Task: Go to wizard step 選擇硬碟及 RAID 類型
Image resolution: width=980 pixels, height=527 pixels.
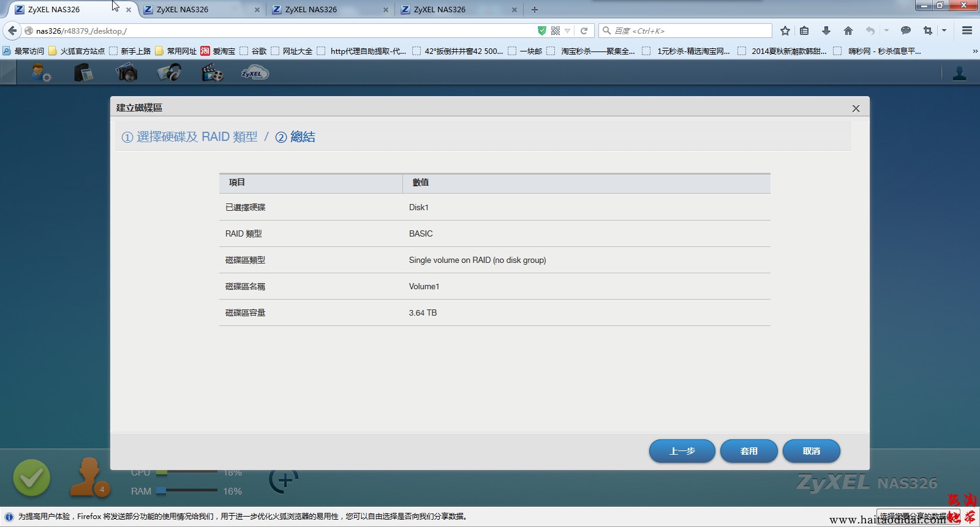Action: (x=190, y=137)
